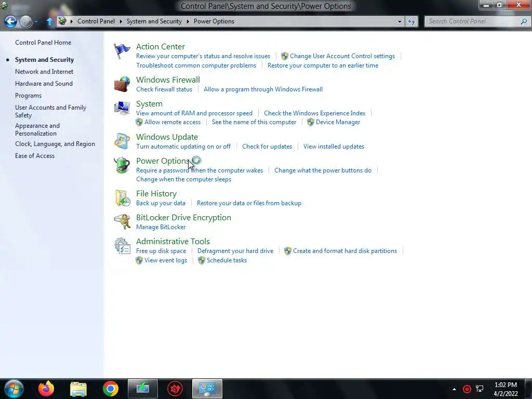
Task: Launch Firefox from the taskbar
Action: (46, 389)
